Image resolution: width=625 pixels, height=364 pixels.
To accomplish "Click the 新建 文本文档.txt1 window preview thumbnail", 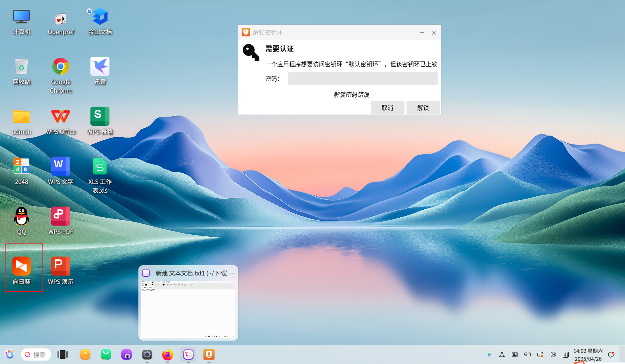I will click(188, 308).
